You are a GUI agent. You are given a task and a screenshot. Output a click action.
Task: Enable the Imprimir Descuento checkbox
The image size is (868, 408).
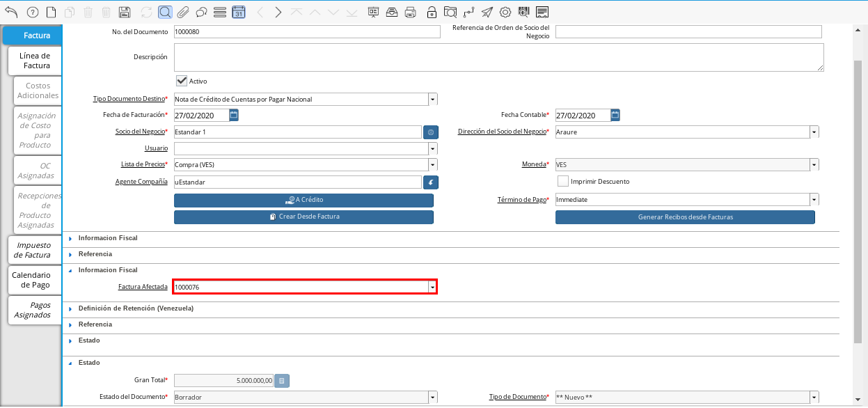pyautogui.click(x=563, y=181)
